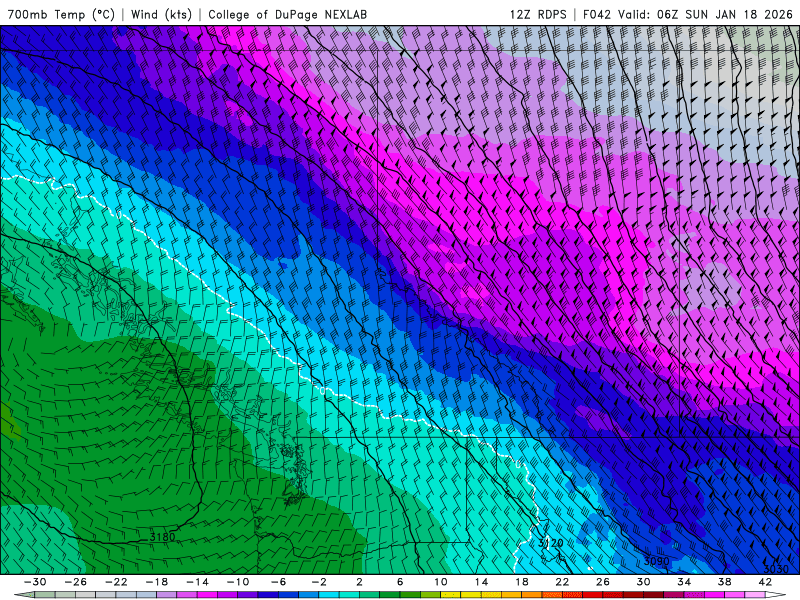Click the colorbar label 14

pos(481,582)
